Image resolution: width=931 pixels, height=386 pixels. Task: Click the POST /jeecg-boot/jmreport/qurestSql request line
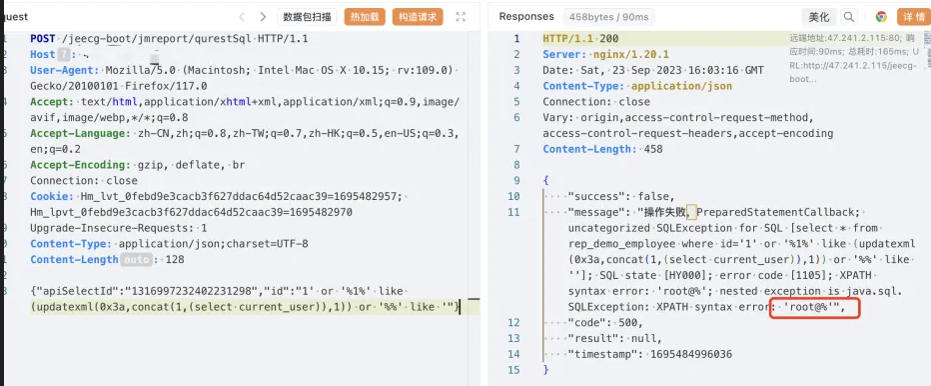[x=169, y=39]
